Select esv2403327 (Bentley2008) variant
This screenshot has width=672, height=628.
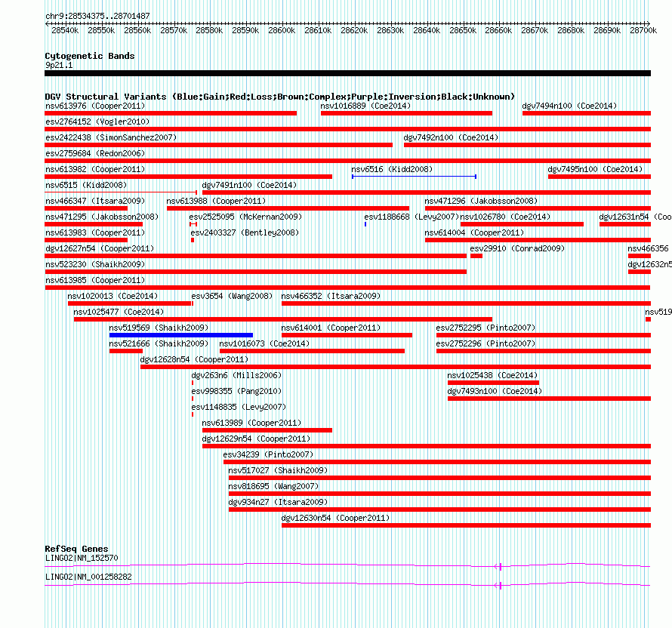coord(193,240)
